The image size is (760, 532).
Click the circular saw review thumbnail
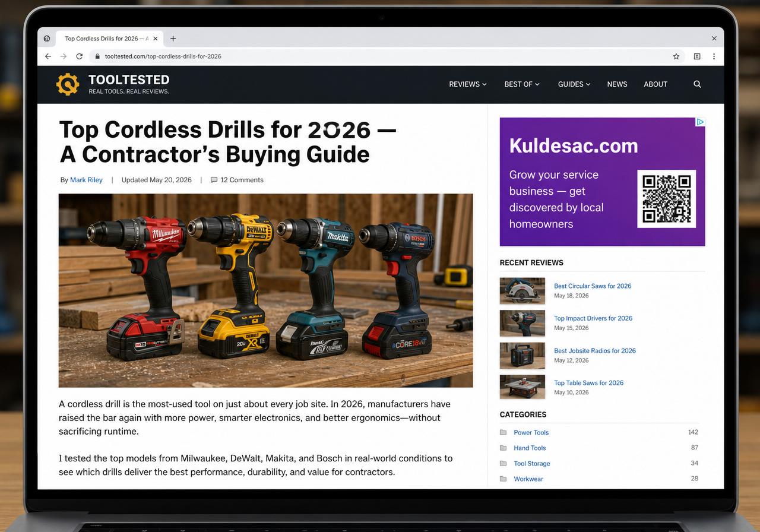coord(522,291)
